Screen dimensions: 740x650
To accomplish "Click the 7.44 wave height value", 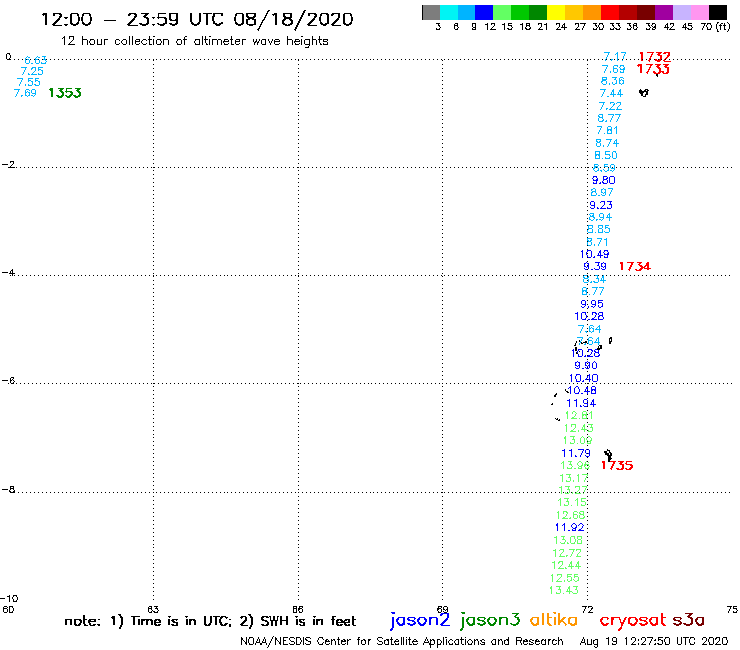I will click(x=611, y=93).
